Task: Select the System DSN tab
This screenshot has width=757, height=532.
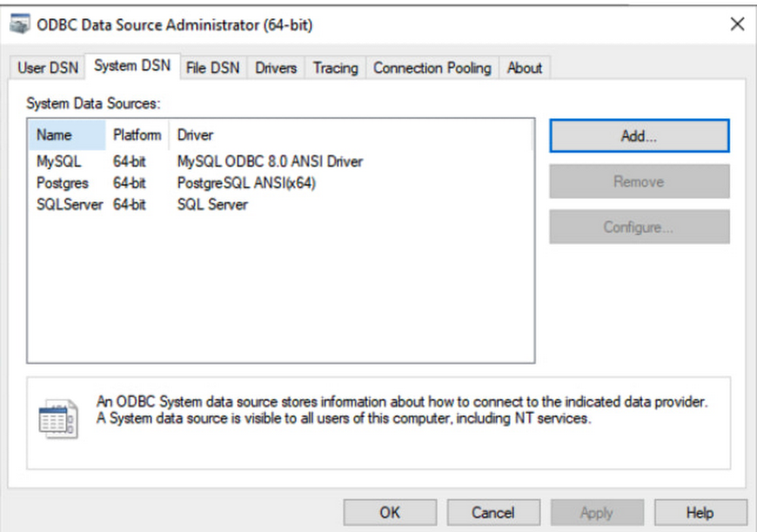Action: click(x=132, y=67)
